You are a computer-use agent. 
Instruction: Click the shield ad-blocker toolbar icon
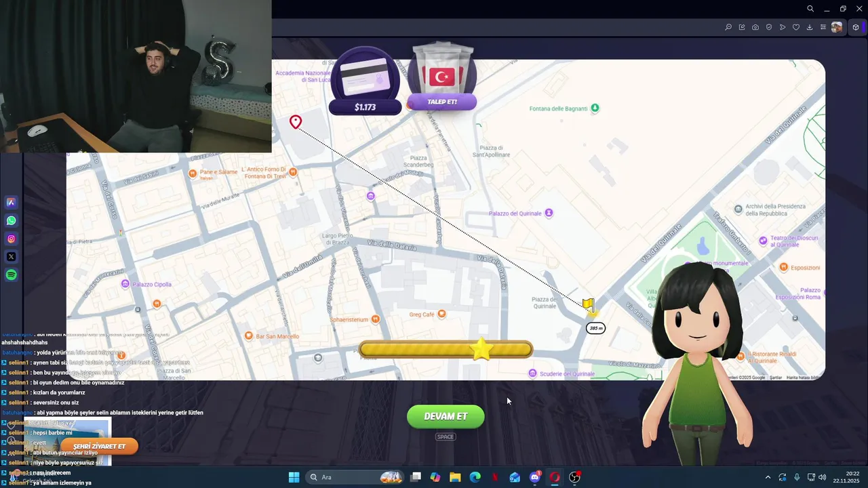(769, 27)
